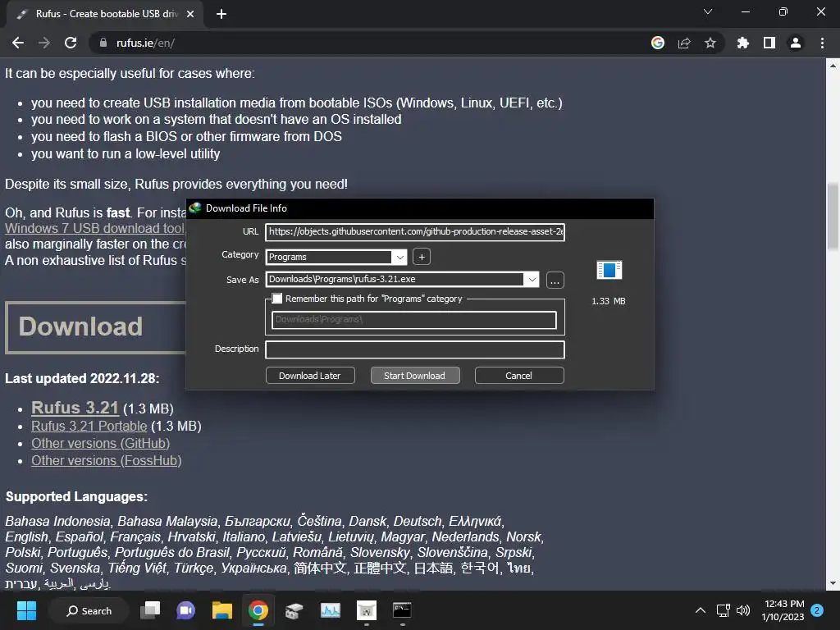
Task: Open clock and date 12:43 PM
Action: pos(783,610)
